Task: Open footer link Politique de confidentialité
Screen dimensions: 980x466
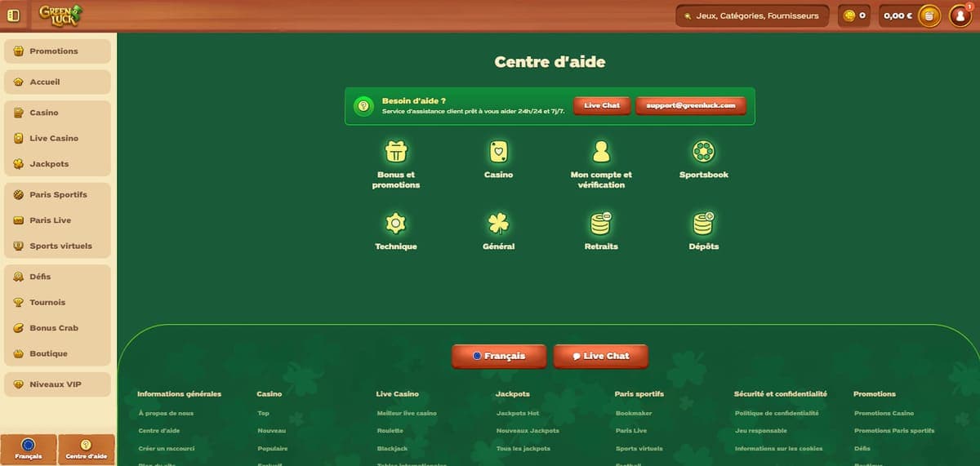Action: pyautogui.click(x=777, y=413)
